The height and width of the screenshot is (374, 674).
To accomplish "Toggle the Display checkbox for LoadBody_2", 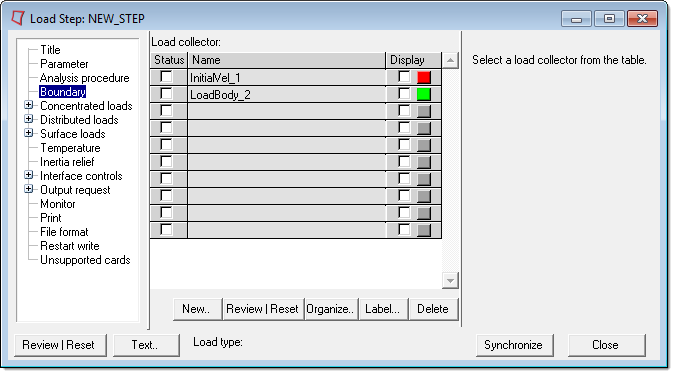I will 404,93.
